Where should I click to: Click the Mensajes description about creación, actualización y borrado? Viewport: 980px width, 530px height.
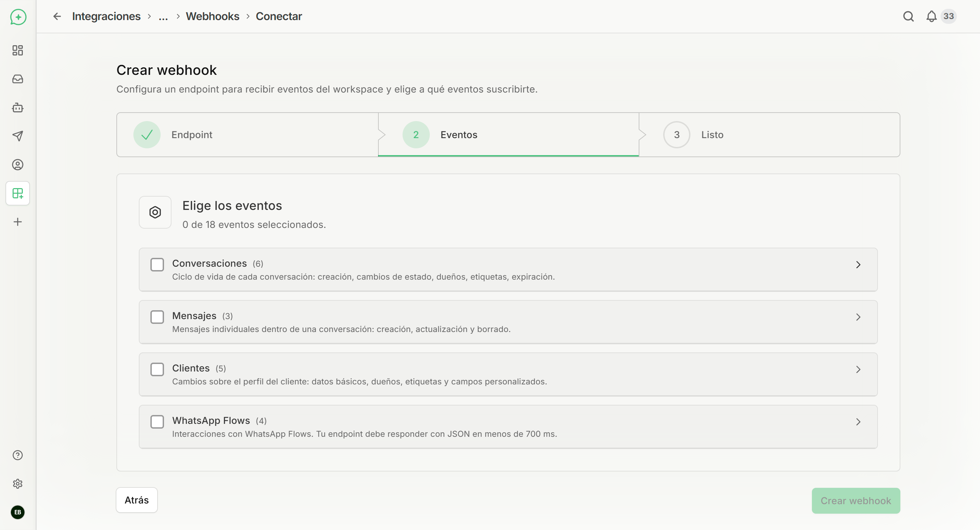click(341, 329)
